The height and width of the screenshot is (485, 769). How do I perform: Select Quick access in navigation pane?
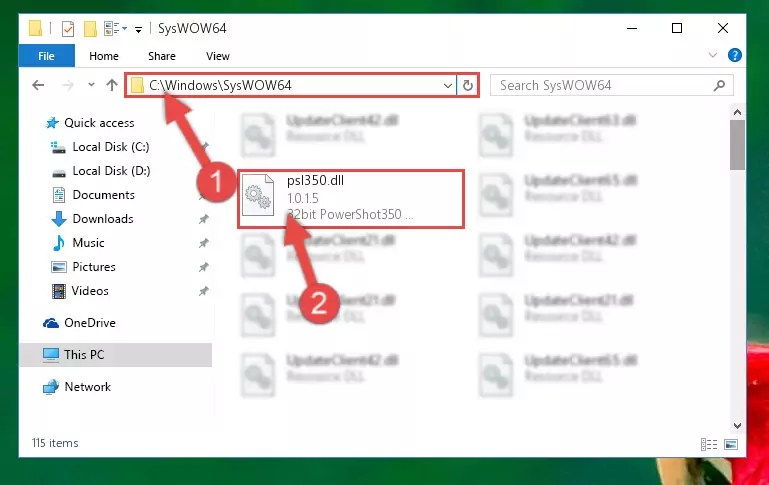coord(99,123)
